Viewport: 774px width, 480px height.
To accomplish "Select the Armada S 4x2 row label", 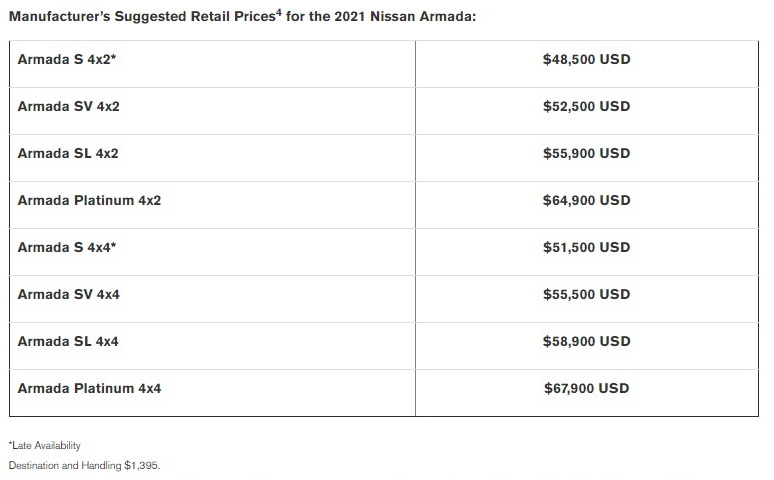I will (x=67, y=59).
